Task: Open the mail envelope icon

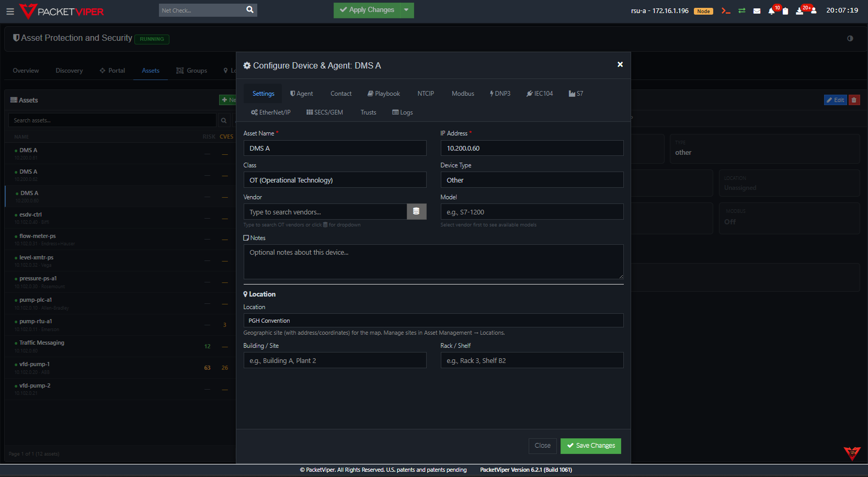Action: [x=757, y=11]
